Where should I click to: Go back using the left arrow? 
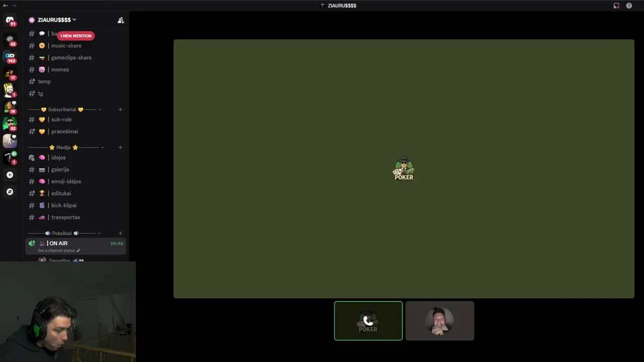(6, 6)
